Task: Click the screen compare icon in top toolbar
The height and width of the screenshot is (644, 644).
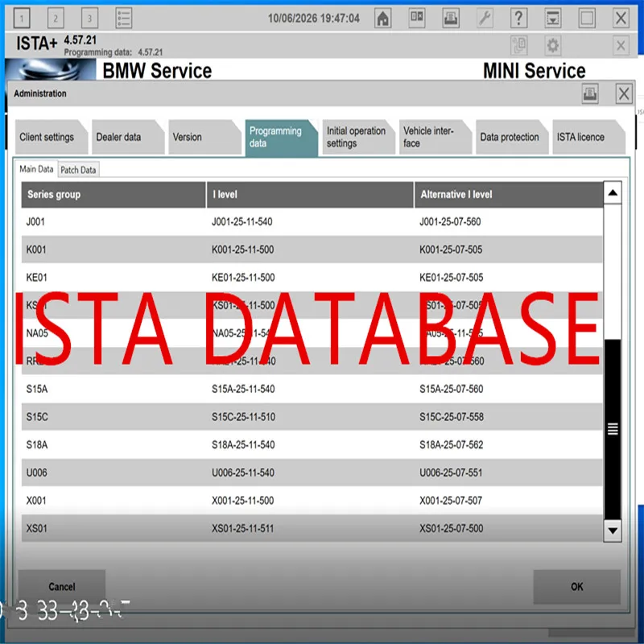Action: [417, 18]
